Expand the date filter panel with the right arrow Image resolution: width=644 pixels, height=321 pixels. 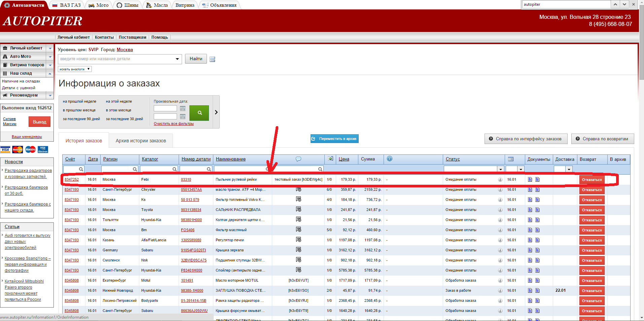(x=216, y=112)
